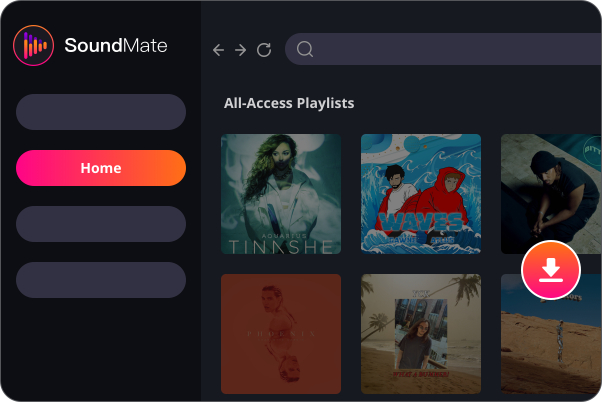602x402 pixels.
Task: Select the Home menu item
Action: coord(101,168)
